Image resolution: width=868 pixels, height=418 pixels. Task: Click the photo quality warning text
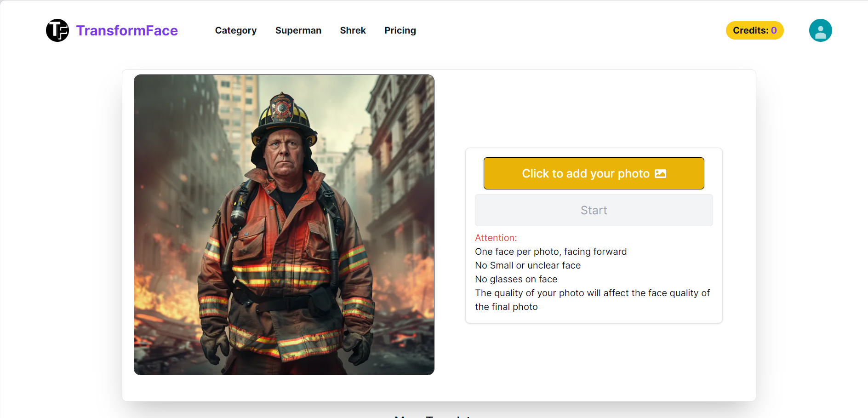coord(592,300)
